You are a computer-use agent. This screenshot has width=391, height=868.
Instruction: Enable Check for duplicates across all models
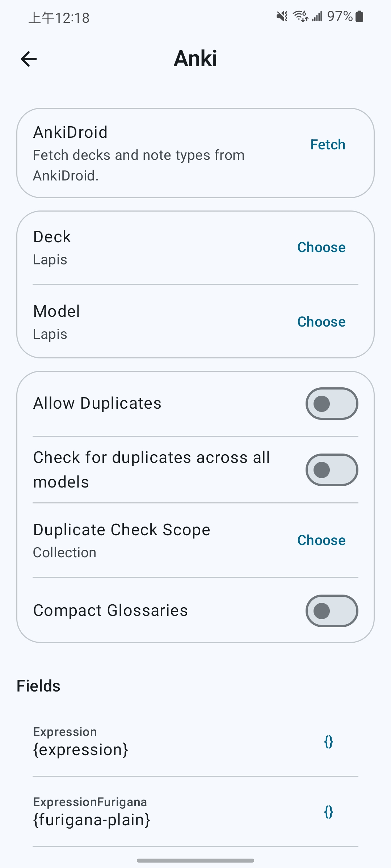(x=332, y=470)
